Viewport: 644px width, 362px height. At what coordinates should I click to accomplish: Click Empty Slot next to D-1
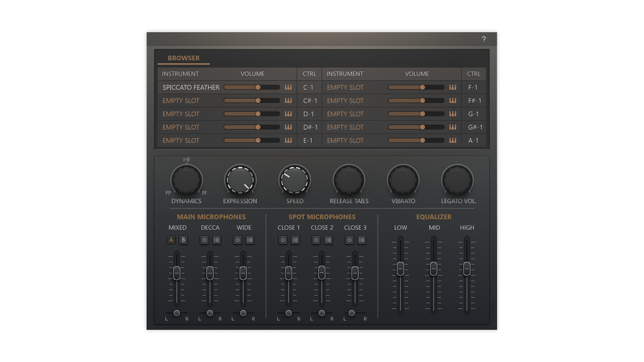click(181, 114)
